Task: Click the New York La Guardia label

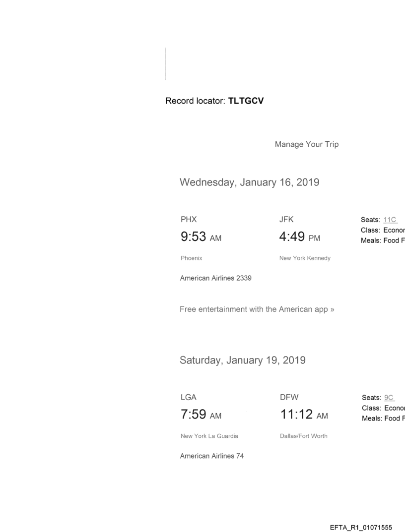Action: 209,436
